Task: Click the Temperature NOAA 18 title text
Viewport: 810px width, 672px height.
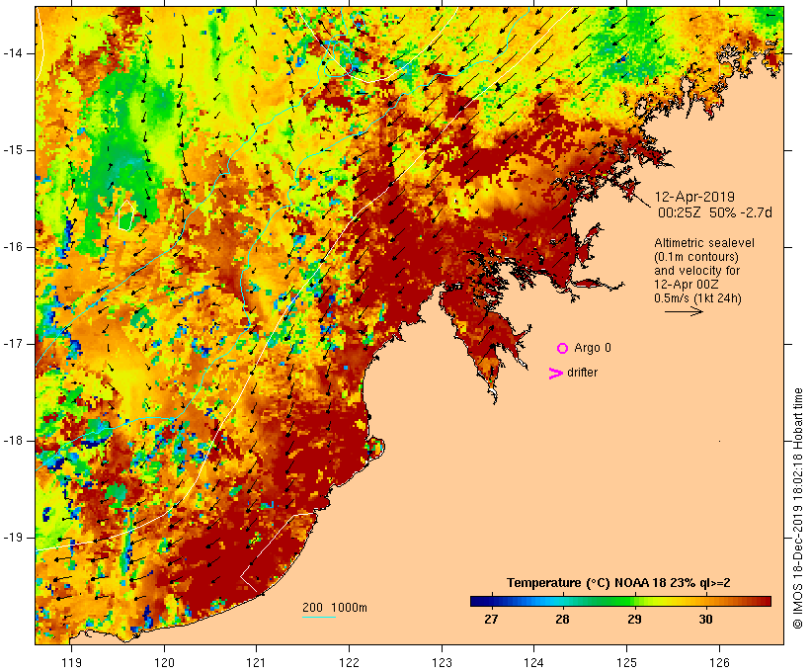Action: tap(618, 583)
